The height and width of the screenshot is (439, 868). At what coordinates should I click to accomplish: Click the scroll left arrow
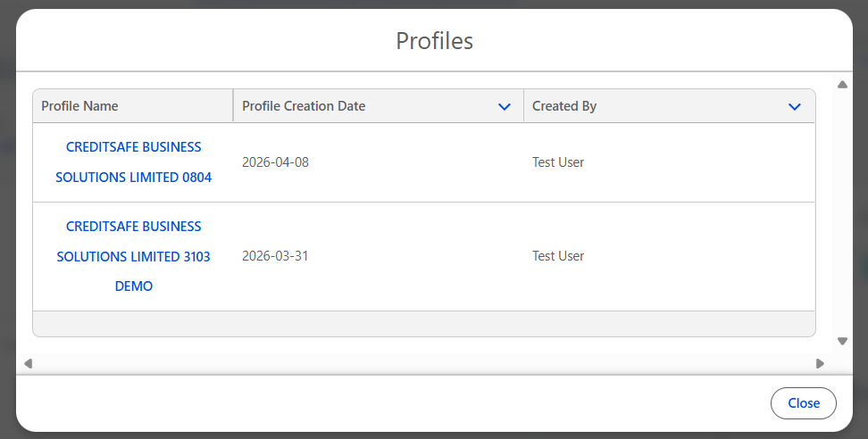click(x=28, y=363)
